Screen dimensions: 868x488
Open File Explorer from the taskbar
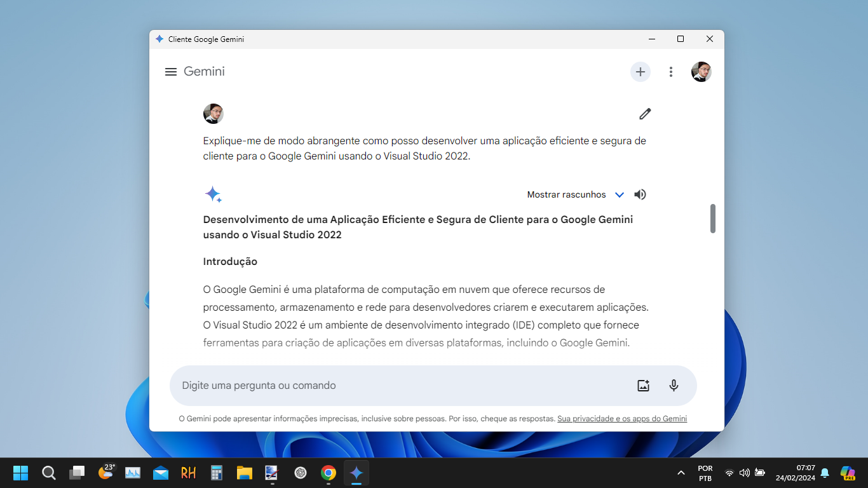point(245,473)
